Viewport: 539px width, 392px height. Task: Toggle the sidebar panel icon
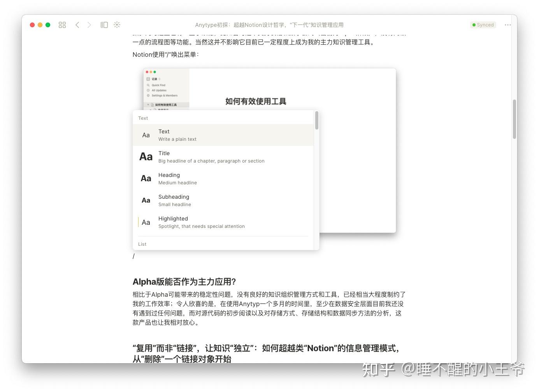point(104,25)
